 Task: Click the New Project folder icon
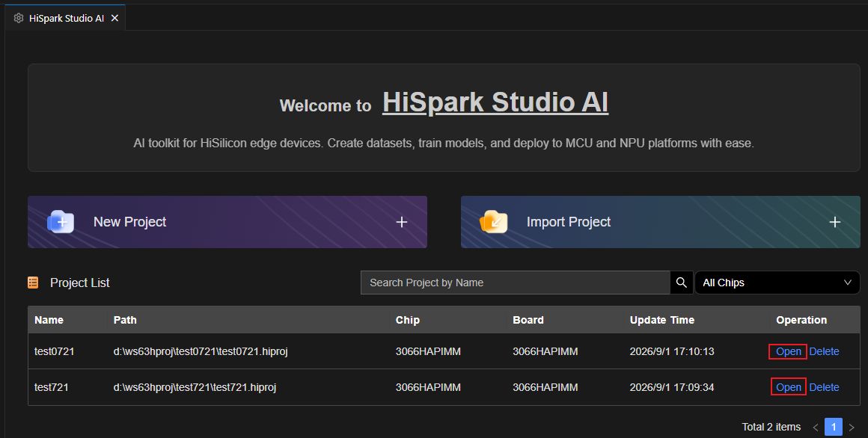[x=61, y=222]
